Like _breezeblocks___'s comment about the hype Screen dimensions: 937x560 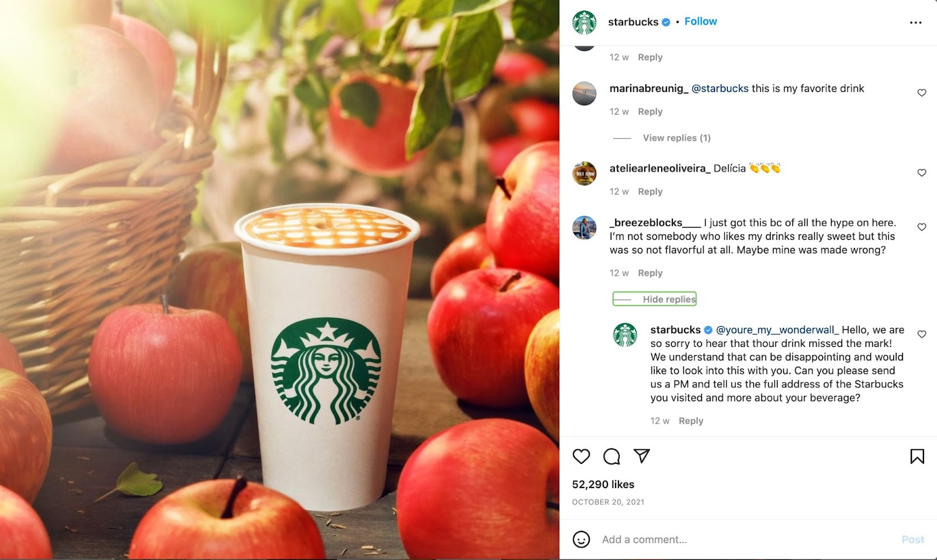click(x=922, y=227)
